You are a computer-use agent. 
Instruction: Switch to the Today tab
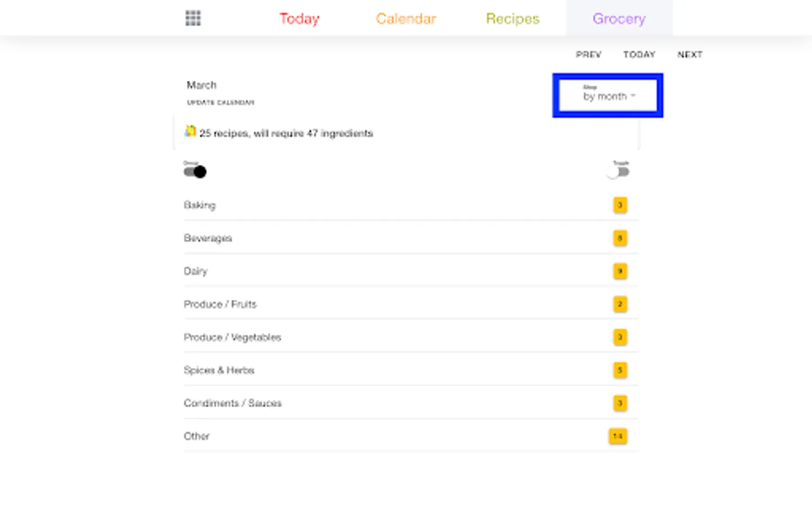[299, 19]
